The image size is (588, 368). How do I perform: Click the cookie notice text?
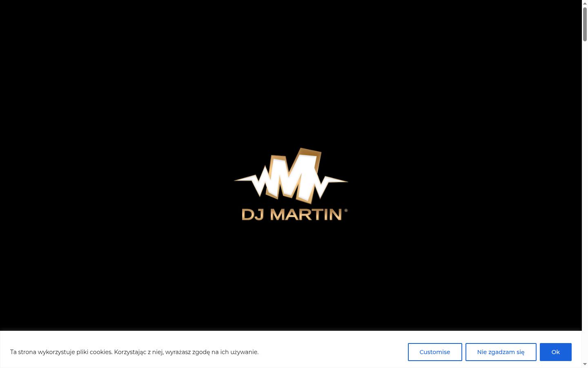pyautogui.click(x=134, y=352)
